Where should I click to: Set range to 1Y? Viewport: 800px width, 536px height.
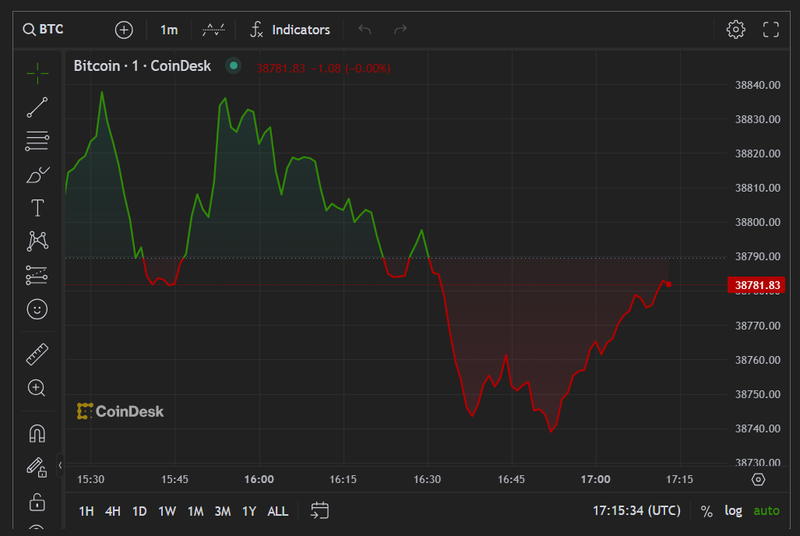pos(249,511)
